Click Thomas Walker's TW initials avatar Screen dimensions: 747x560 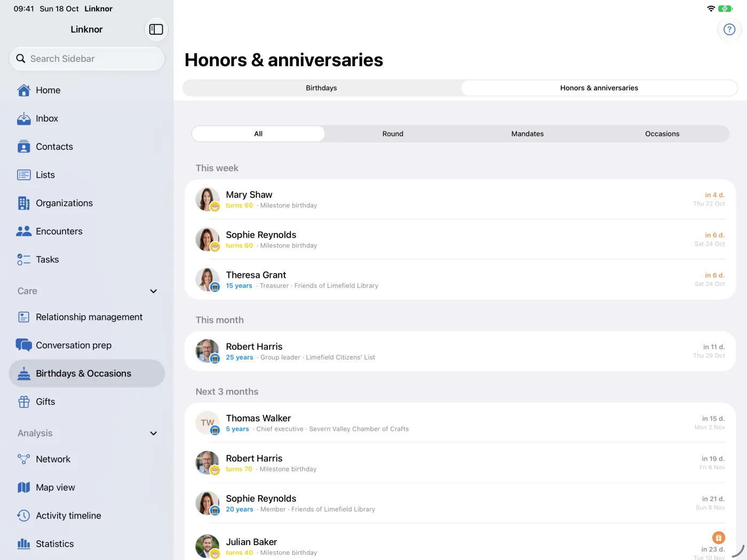coord(207,422)
